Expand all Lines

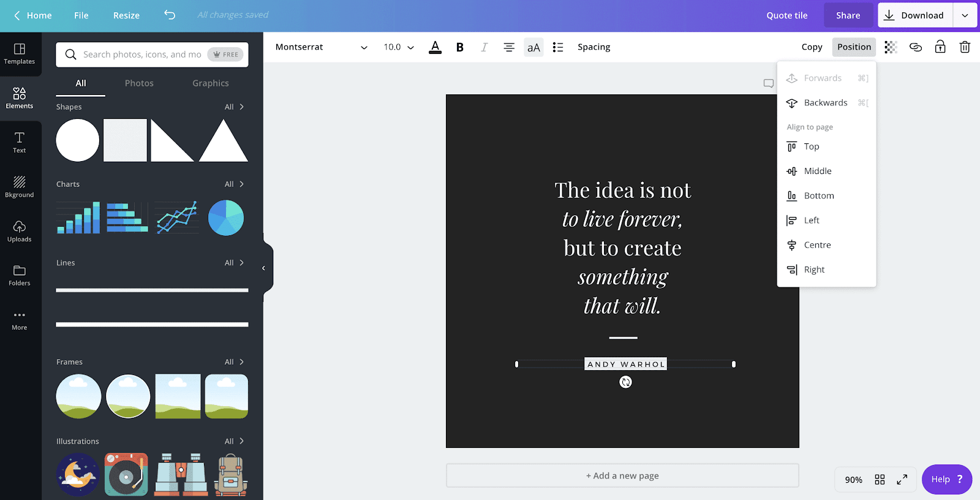tap(235, 262)
